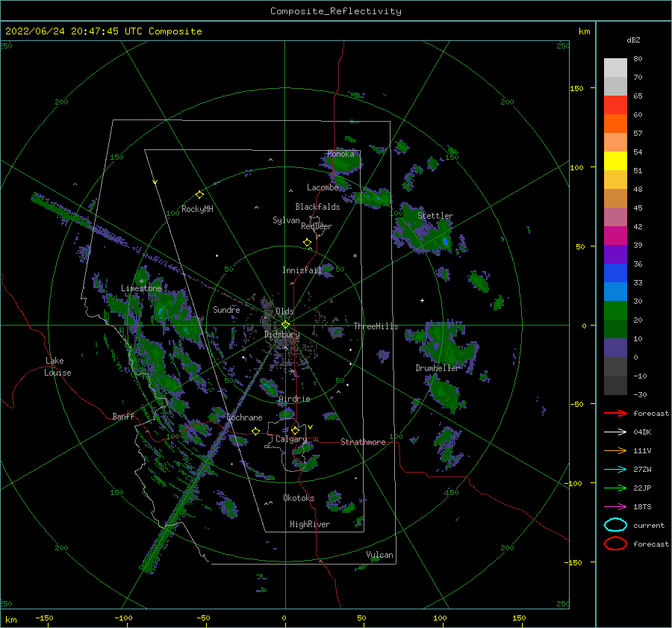
Task: Click the cyan 27ZW arrow icon
Action: pos(615,470)
